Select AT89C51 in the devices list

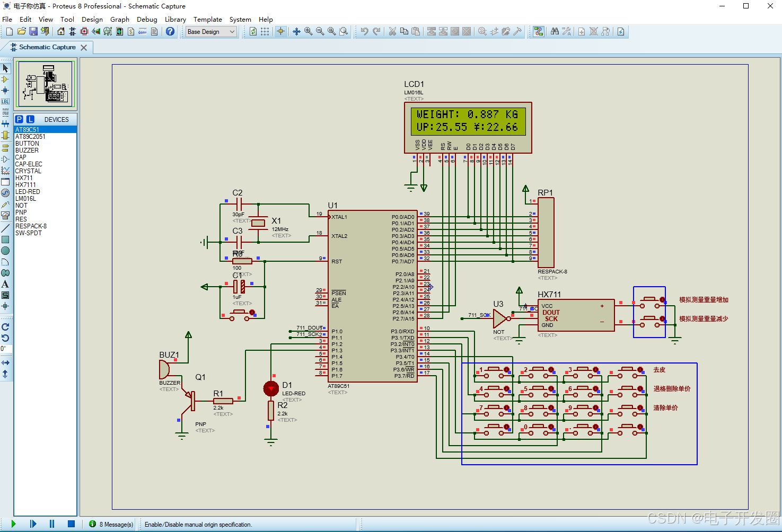click(45, 129)
